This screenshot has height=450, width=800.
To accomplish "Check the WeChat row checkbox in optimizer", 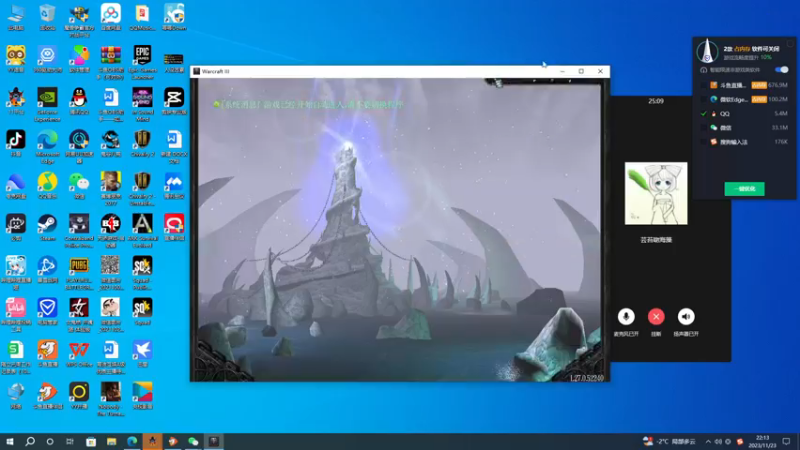I will tap(704, 128).
